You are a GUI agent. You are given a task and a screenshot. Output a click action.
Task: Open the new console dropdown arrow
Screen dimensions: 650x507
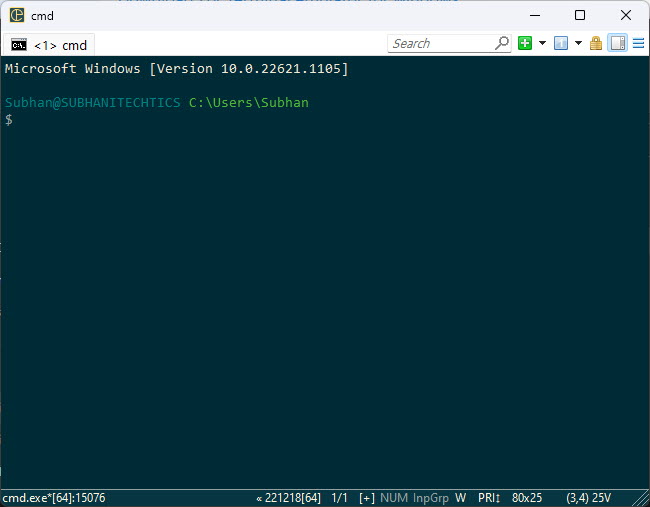(542, 43)
